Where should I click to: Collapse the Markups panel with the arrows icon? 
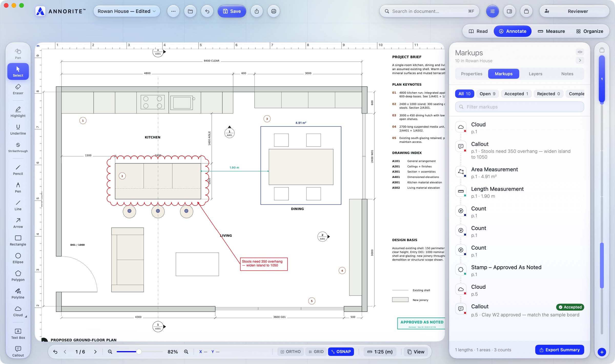580,52
